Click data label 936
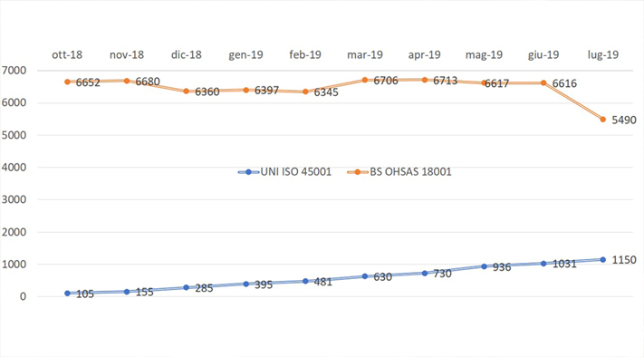644x357 pixels. [x=502, y=267]
